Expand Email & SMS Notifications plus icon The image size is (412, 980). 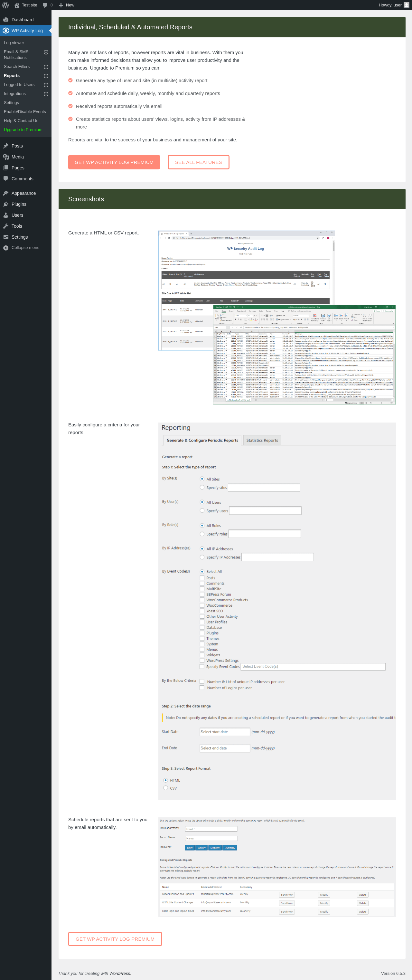tap(46, 52)
